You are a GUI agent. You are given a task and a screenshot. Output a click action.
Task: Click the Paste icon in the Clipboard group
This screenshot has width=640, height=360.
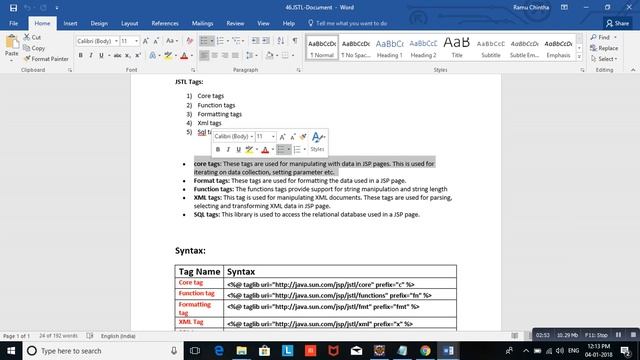(x=12, y=42)
